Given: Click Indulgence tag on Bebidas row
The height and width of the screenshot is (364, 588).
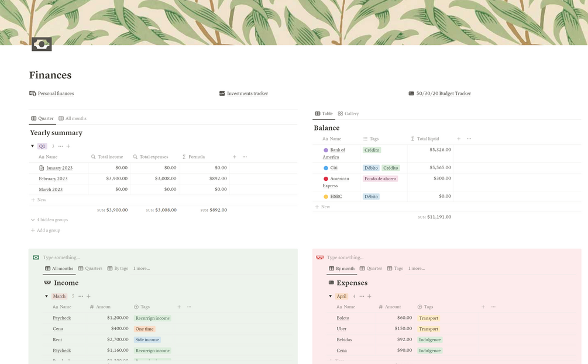Looking at the screenshot, I should tap(430, 339).
